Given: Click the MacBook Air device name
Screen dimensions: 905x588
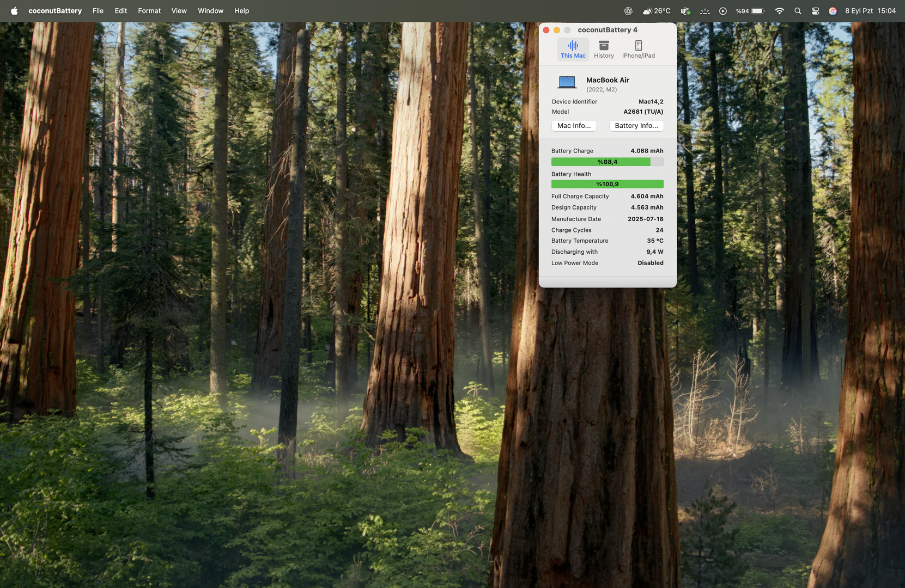Looking at the screenshot, I should coord(608,80).
